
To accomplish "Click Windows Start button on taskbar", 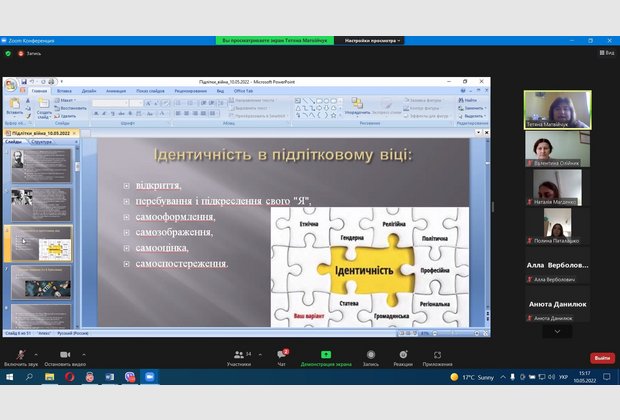I will (x=9, y=377).
